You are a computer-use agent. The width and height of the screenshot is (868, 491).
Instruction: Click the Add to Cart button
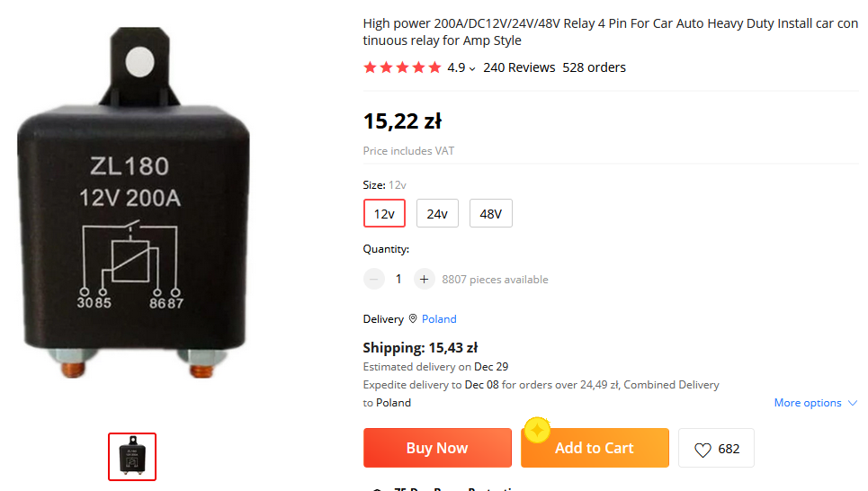point(595,448)
